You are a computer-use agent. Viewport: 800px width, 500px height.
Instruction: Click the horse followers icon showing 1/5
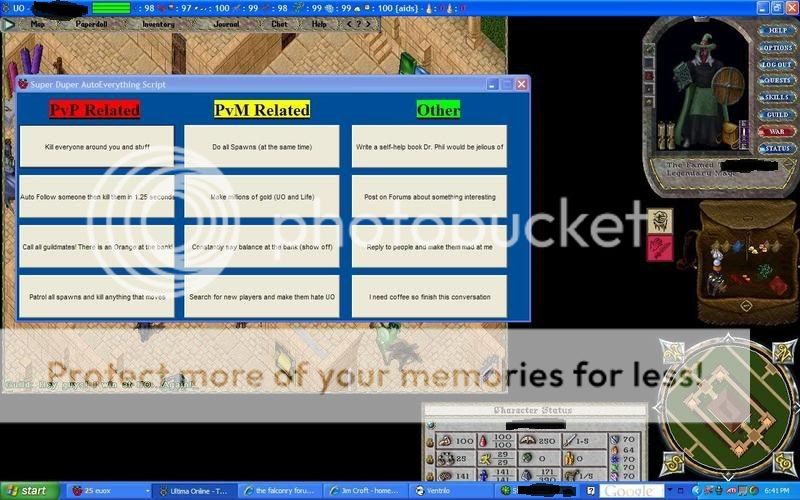click(x=570, y=476)
